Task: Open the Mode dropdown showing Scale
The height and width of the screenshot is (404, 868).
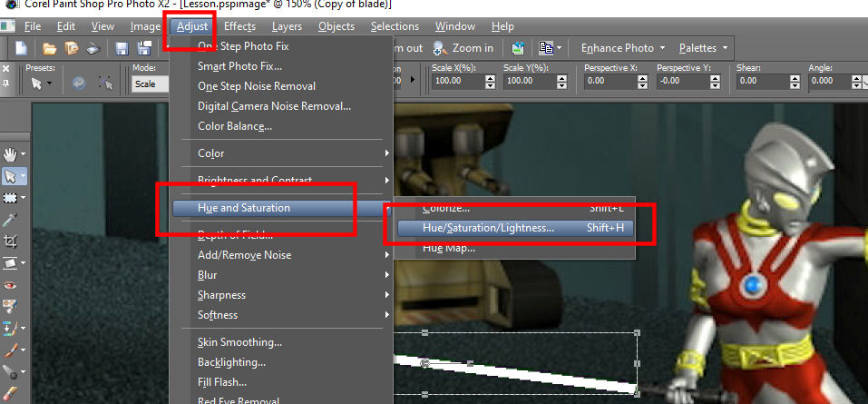Action: (x=151, y=84)
